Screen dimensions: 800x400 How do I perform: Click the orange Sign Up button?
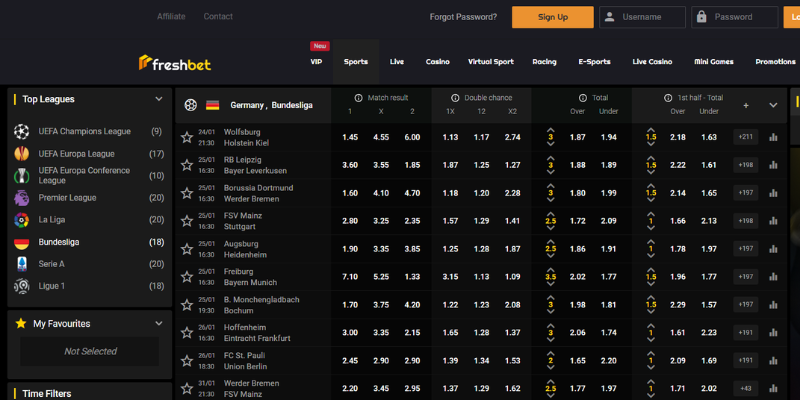pos(552,17)
